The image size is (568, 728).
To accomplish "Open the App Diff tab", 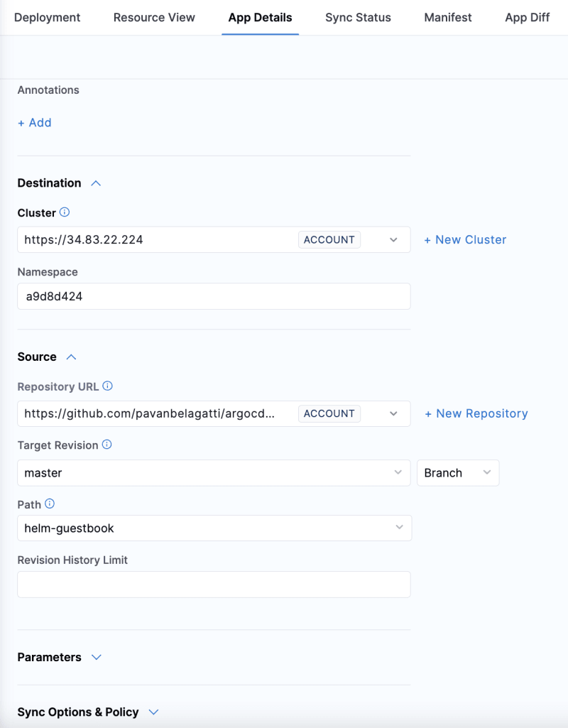I will [x=527, y=18].
